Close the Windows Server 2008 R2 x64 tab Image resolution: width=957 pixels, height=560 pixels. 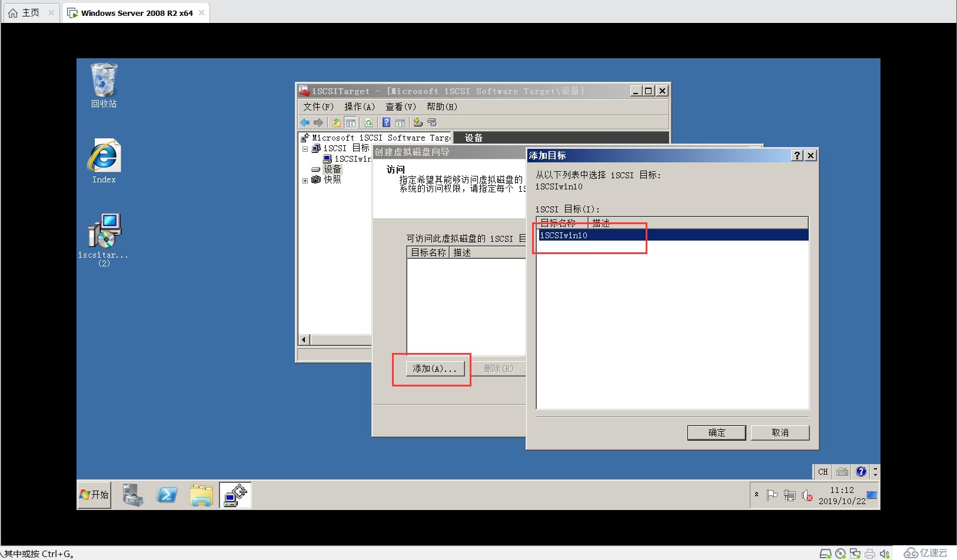point(202,13)
